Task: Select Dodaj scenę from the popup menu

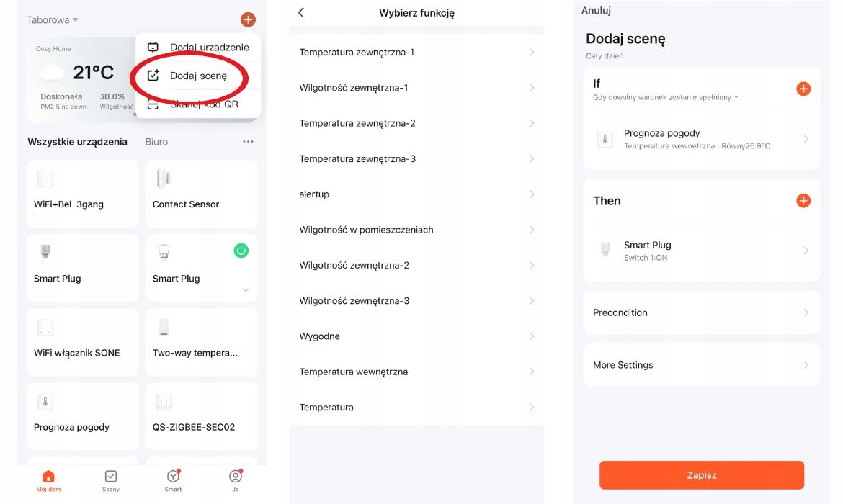Action: click(x=197, y=76)
